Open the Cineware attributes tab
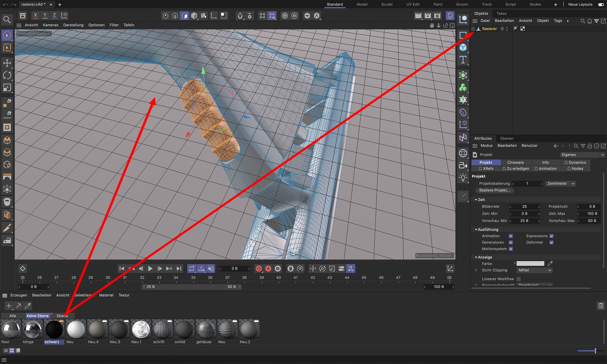The height and width of the screenshot is (364, 607). (x=515, y=162)
